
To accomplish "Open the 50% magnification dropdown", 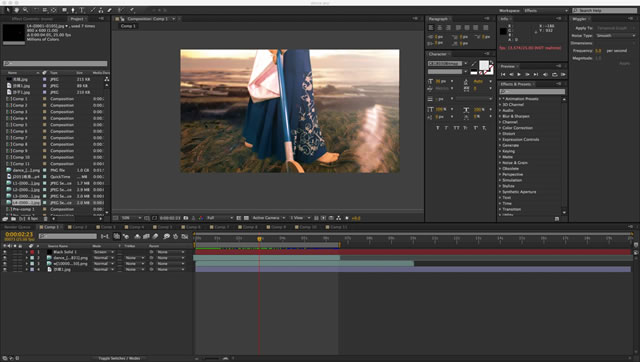I will pyautogui.click(x=131, y=218).
